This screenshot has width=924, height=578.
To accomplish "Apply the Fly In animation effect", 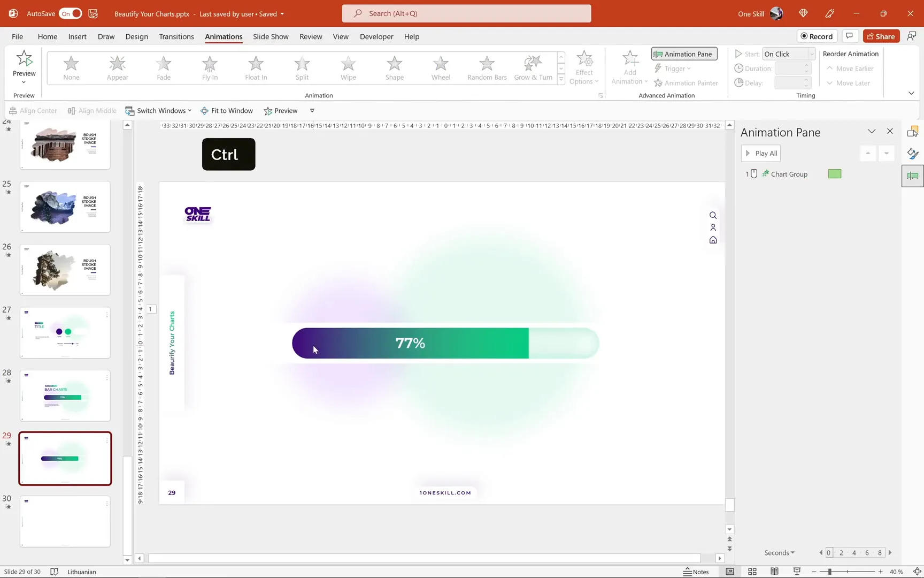I will pyautogui.click(x=210, y=68).
